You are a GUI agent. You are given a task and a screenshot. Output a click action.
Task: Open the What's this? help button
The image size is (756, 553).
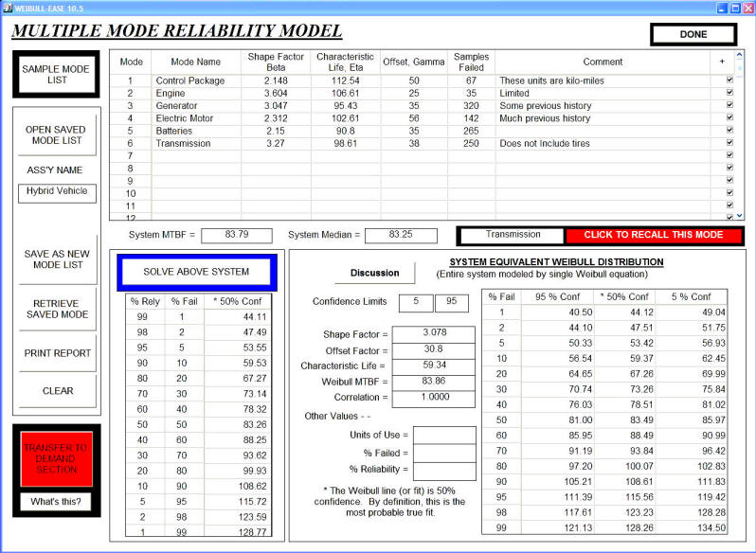click(x=55, y=501)
